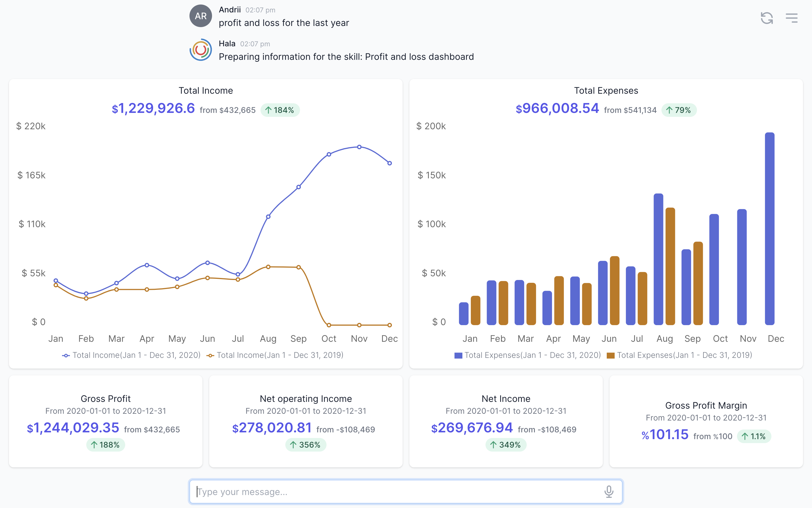The width and height of the screenshot is (812, 508).
Task: Click the 188% Gross Profit badge
Action: [x=105, y=445]
